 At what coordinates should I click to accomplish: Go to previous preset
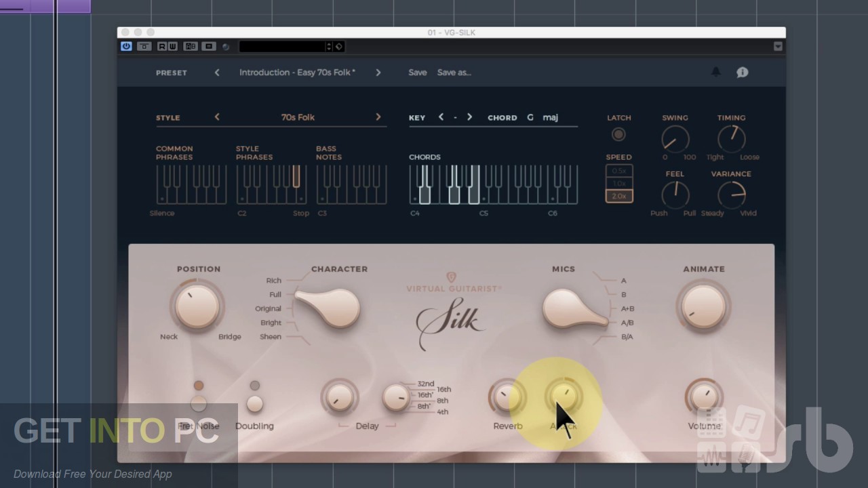217,73
